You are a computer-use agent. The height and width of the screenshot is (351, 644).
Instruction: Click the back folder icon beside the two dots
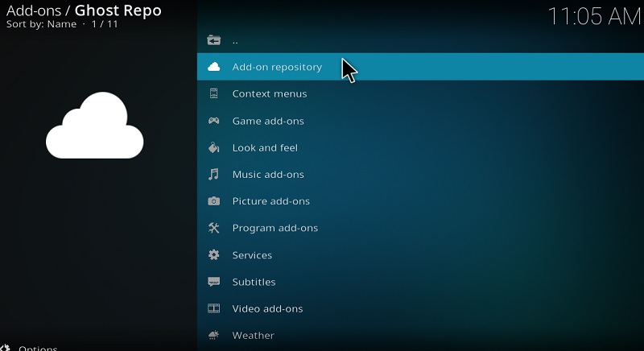click(x=213, y=40)
